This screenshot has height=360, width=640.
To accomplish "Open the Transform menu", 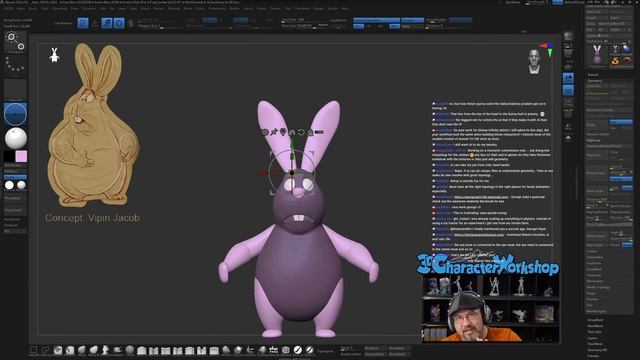I will 302,8.
